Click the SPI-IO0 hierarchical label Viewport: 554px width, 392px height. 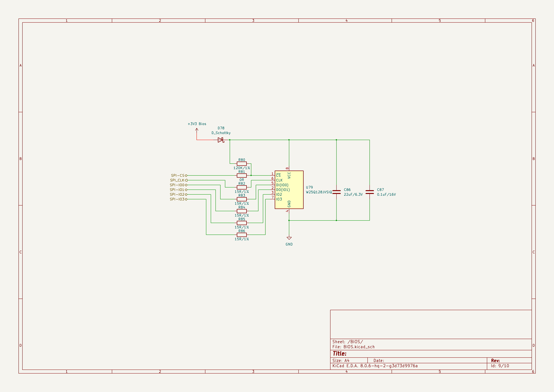coord(177,185)
